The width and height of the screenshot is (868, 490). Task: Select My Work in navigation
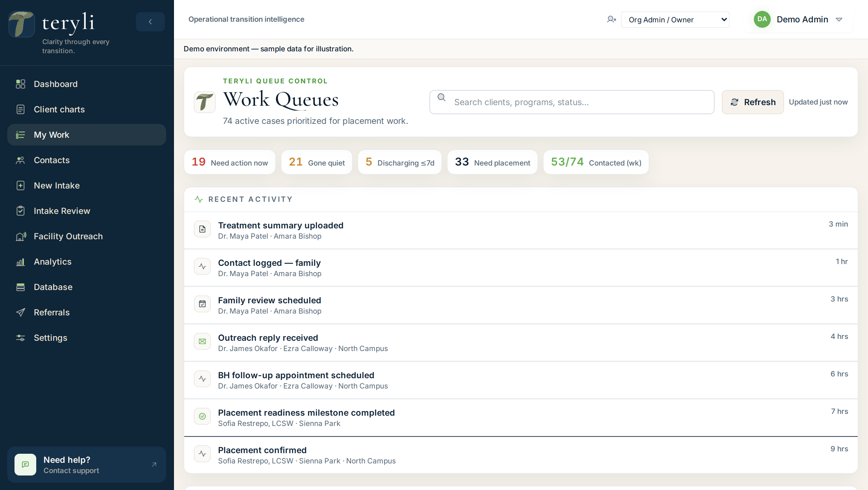coord(87,135)
